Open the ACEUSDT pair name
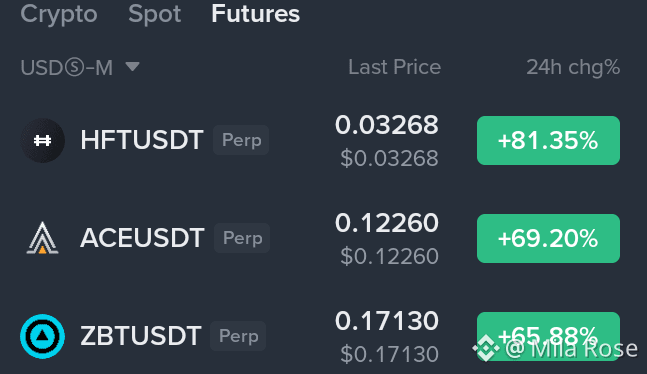The image size is (647, 374). pyautogui.click(x=142, y=238)
